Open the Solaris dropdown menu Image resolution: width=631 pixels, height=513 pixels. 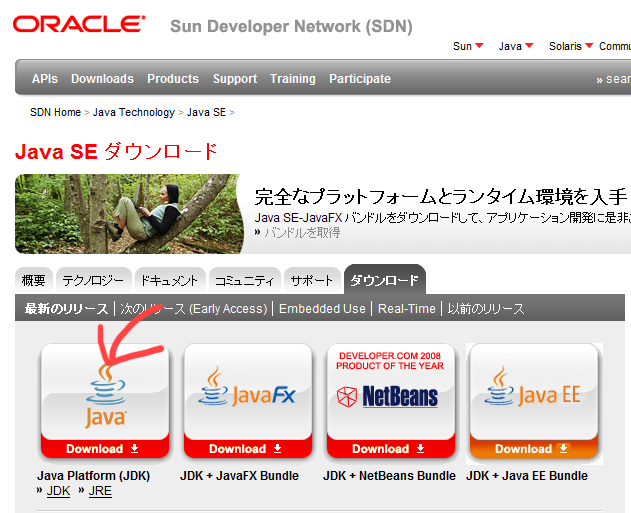571,46
